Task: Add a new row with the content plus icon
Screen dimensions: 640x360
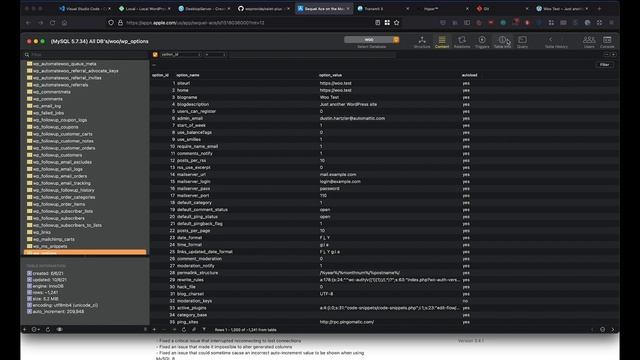Action: (154, 329)
